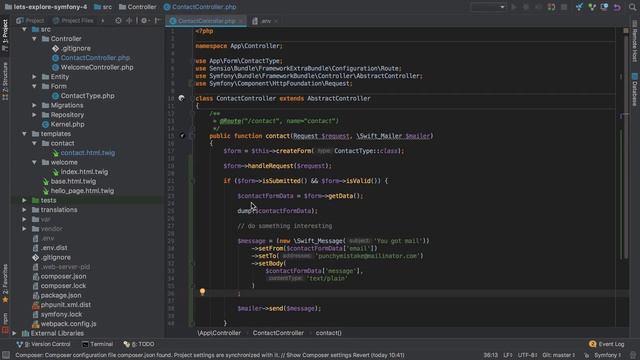Expand the Entity folder

34,77
